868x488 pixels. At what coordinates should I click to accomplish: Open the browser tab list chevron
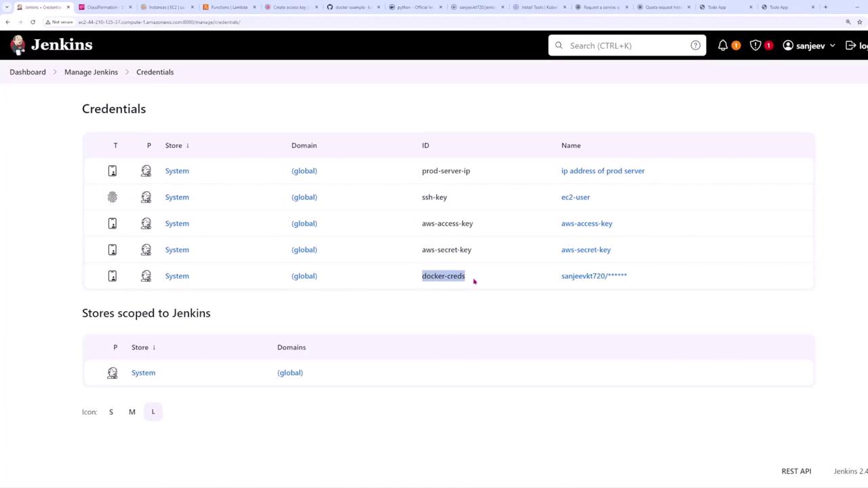[7, 7]
